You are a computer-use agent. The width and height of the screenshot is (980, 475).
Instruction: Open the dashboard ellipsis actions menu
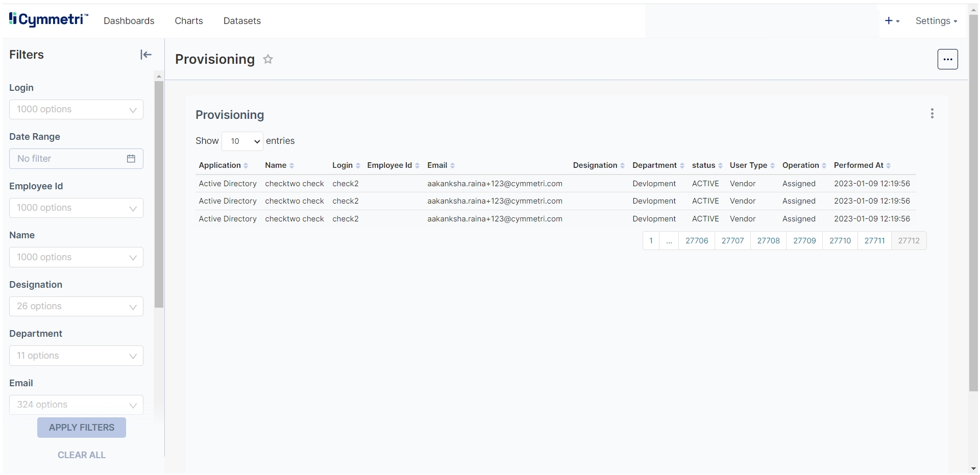click(947, 59)
